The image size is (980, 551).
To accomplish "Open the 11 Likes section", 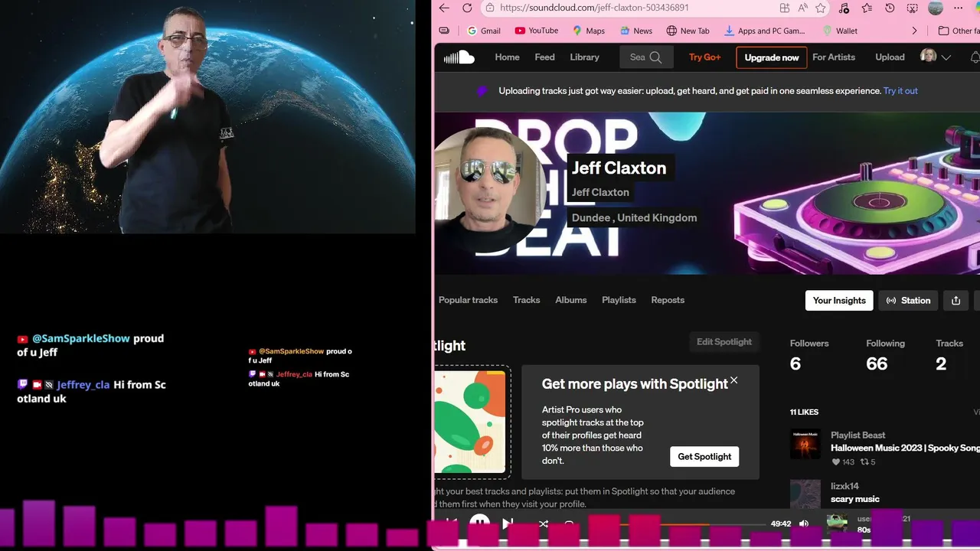I will point(804,412).
